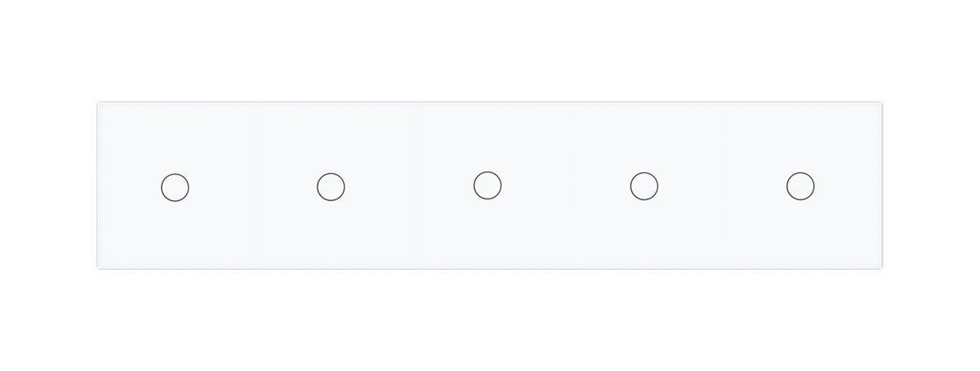Toggle the last gang touch switch
The image size is (980, 371).
pos(800,185)
